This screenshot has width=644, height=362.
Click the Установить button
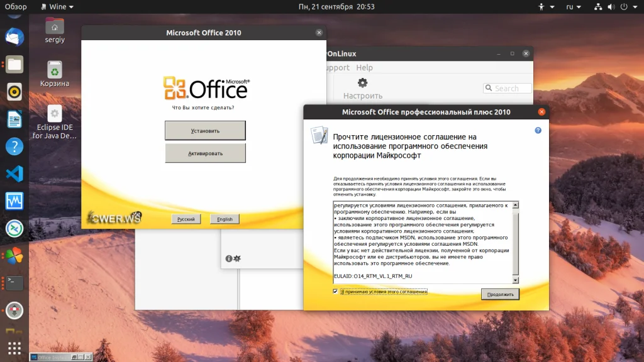point(206,131)
